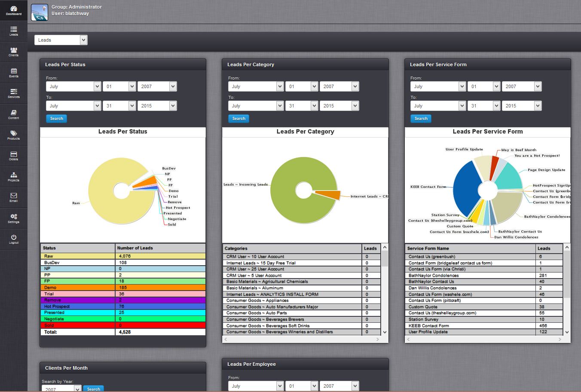Select KEEB Contact Form table row
Image resolution: width=581 pixels, height=392 pixels.
484,326
